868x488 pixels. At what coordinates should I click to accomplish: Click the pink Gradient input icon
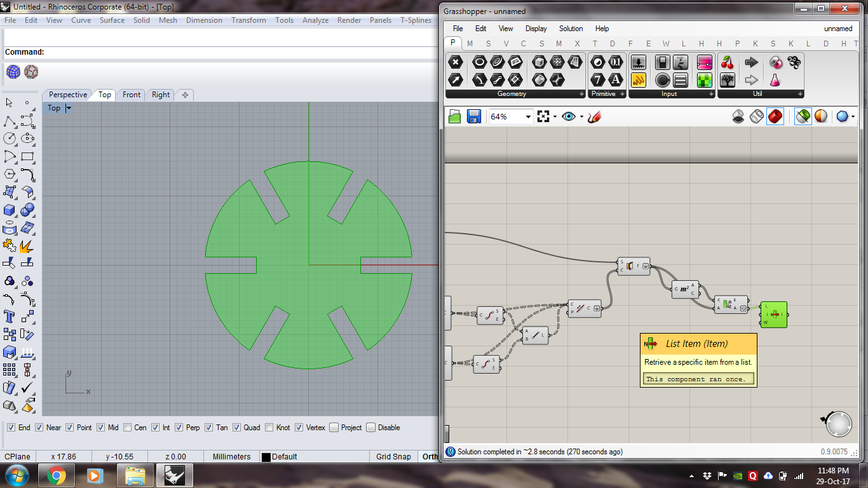704,62
